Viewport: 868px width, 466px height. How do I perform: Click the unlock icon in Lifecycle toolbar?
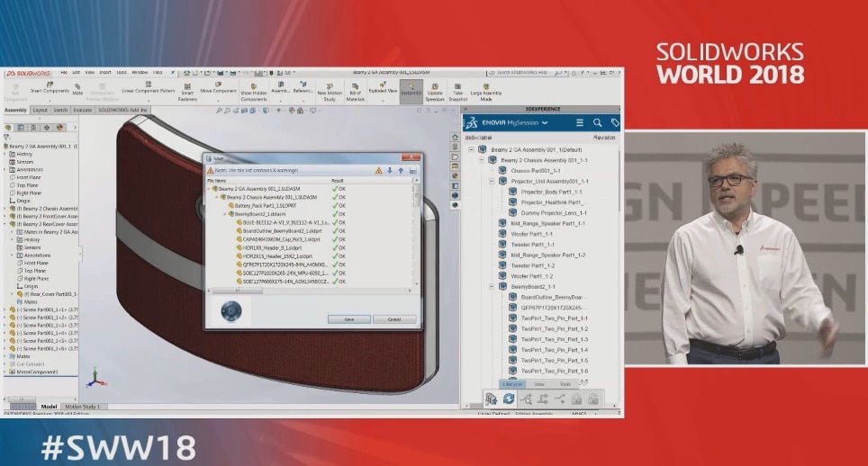pos(592,399)
